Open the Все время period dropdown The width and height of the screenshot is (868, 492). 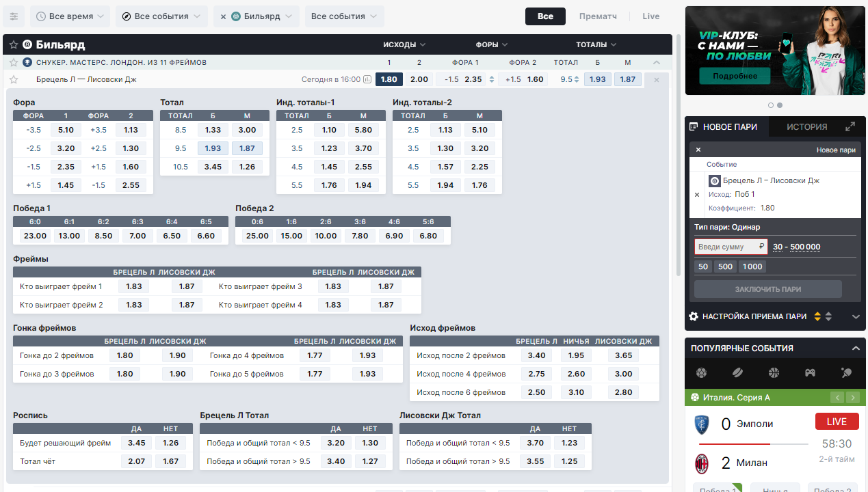tap(70, 16)
